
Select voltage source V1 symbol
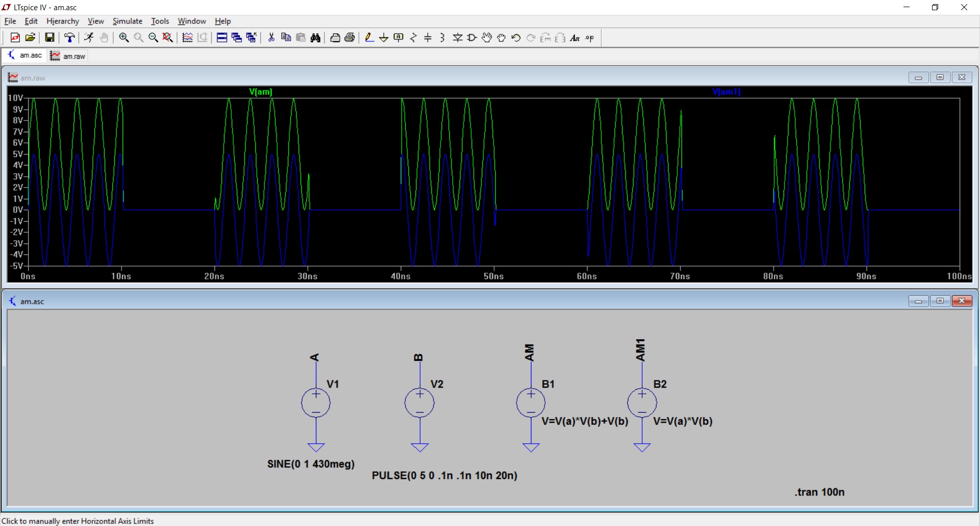[316, 403]
